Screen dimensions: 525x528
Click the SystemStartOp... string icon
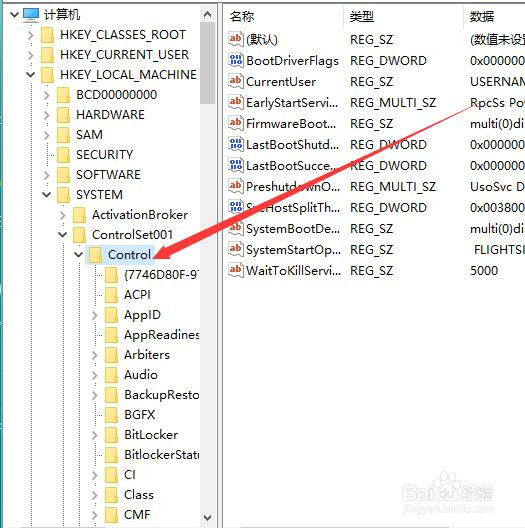[235, 249]
